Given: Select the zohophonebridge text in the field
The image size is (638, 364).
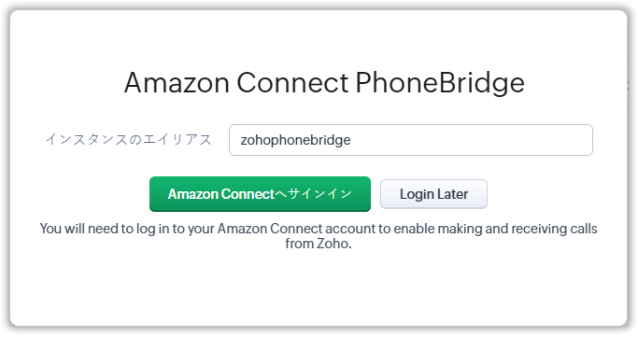Looking at the screenshot, I should pos(295,140).
